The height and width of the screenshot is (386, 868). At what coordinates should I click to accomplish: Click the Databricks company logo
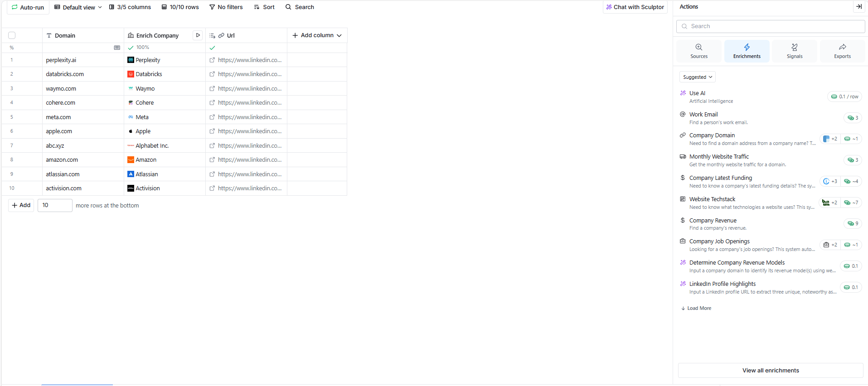[131, 74]
